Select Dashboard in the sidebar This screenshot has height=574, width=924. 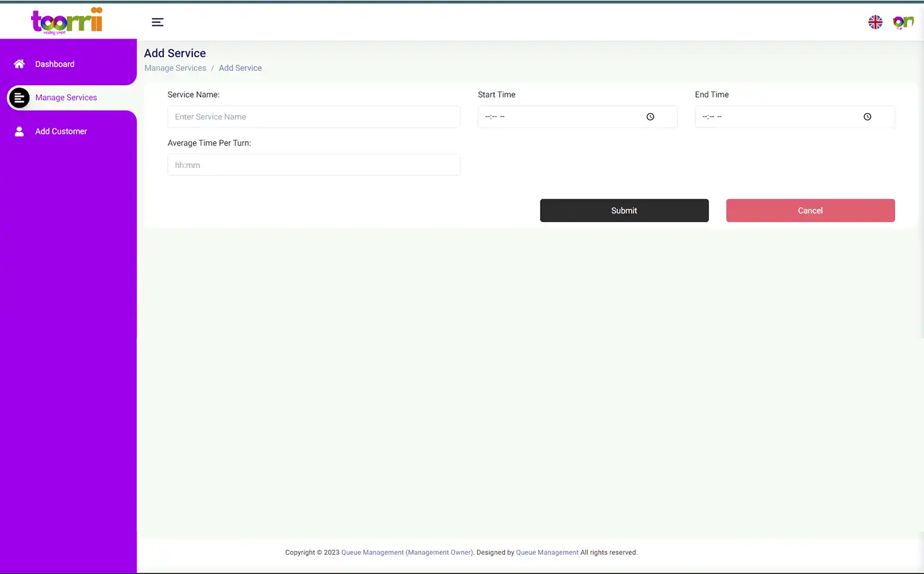(x=55, y=63)
